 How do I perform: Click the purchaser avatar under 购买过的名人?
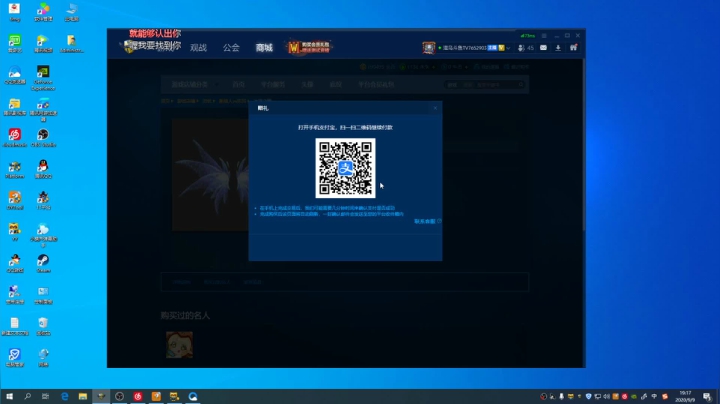tap(180, 345)
